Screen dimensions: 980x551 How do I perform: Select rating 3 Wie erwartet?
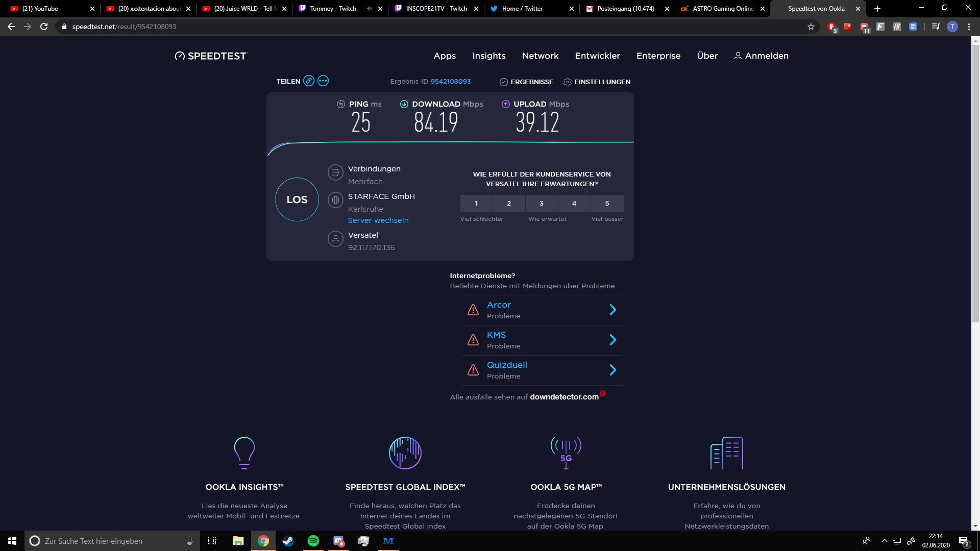(542, 203)
